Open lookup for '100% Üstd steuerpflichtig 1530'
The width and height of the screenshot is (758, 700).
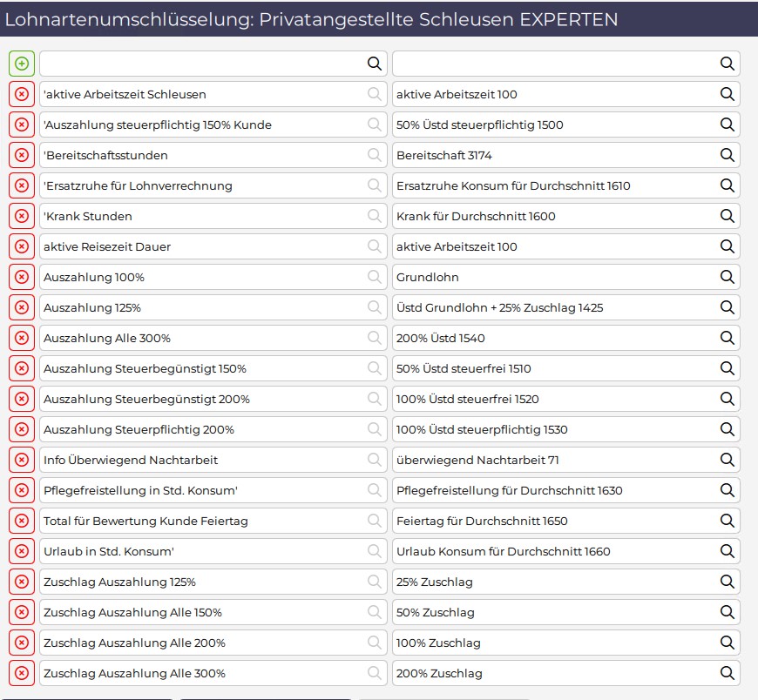coord(727,428)
